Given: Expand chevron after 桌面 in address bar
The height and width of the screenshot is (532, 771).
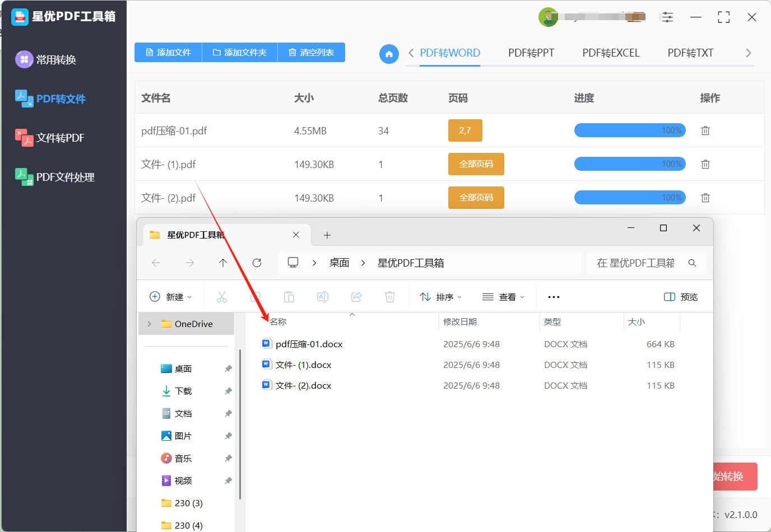Looking at the screenshot, I should click(363, 263).
